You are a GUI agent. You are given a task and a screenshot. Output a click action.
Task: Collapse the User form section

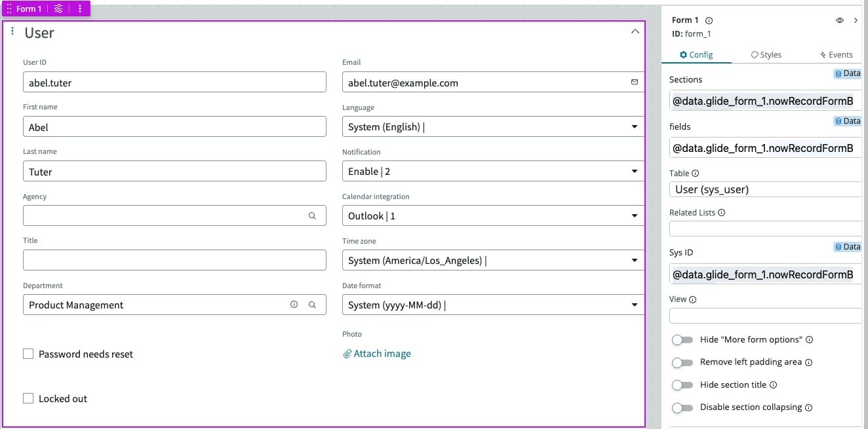pyautogui.click(x=635, y=30)
